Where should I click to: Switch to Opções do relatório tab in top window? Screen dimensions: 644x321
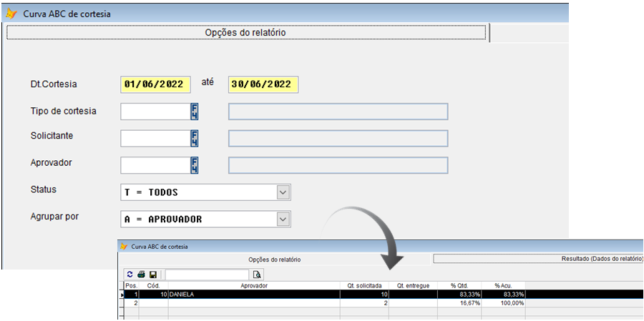[x=246, y=33]
